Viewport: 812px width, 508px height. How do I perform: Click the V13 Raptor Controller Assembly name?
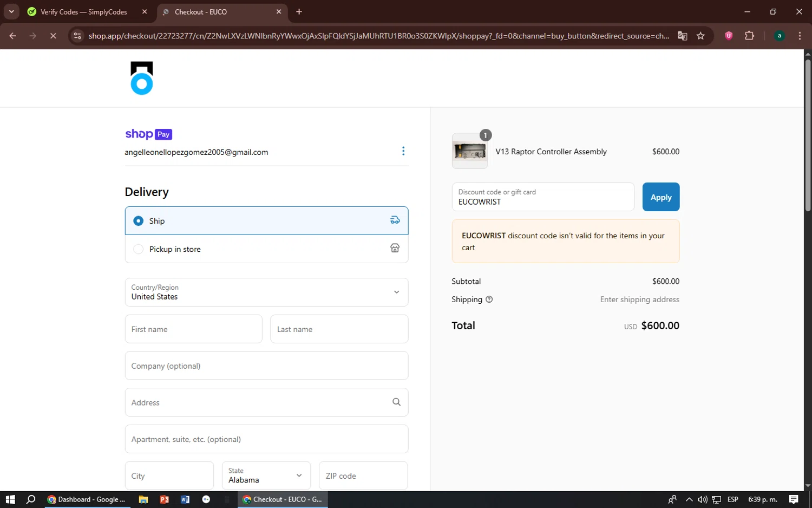[x=551, y=152]
